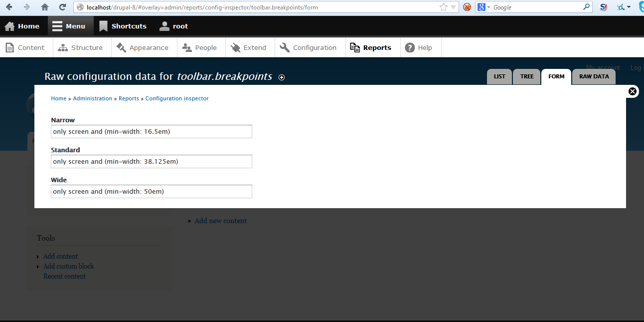Add shortcut using plus icon beside title
Screen dimensions: 644x322
pos(282,77)
